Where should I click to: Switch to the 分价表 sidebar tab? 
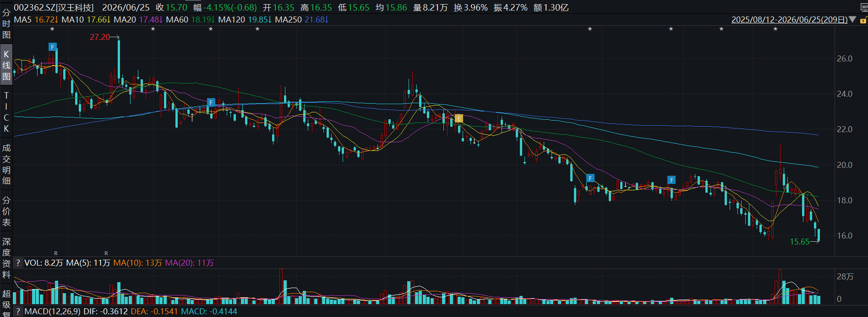[x=6, y=211]
